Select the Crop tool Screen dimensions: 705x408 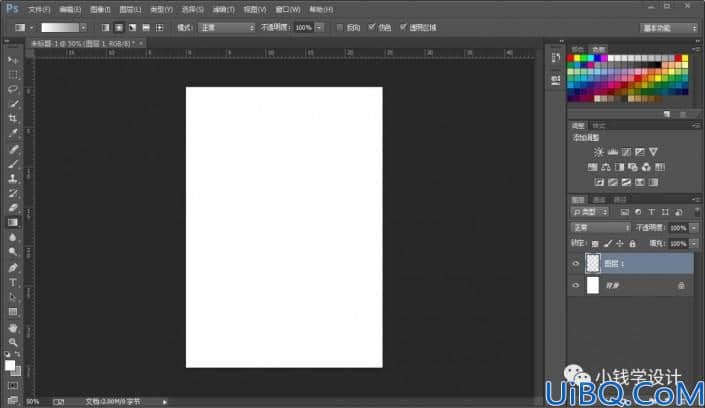[x=13, y=118]
